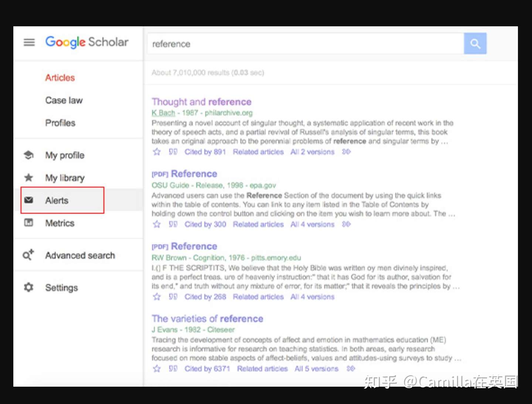Screen dimensions: 532x404
Task: Open Metrics menu item
Action: pyautogui.click(x=60, y=223)
